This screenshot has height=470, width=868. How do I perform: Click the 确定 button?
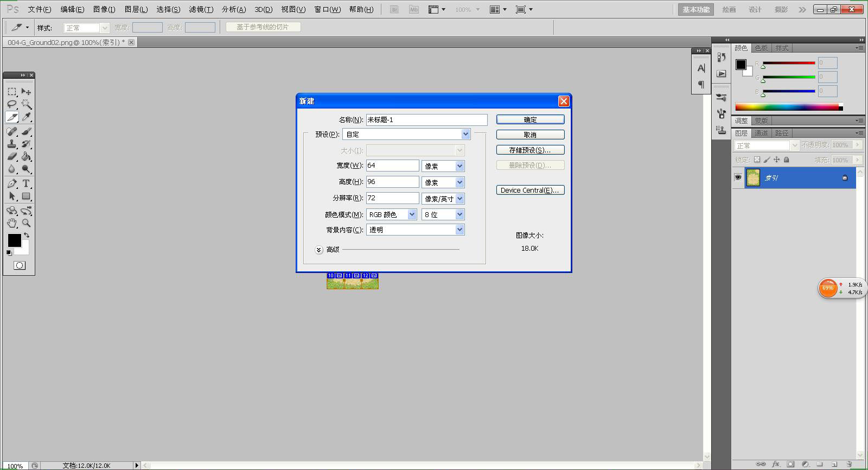531,119
